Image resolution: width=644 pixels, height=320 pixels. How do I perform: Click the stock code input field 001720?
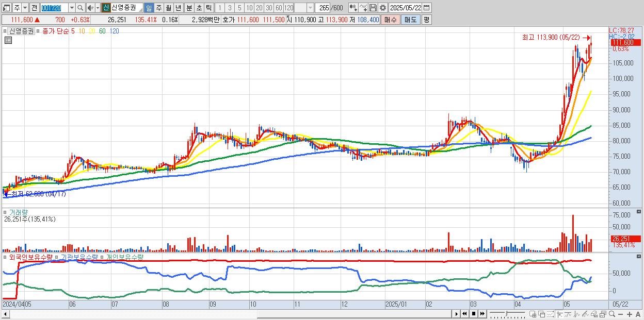pyautogui.click(x=54, y=8)
